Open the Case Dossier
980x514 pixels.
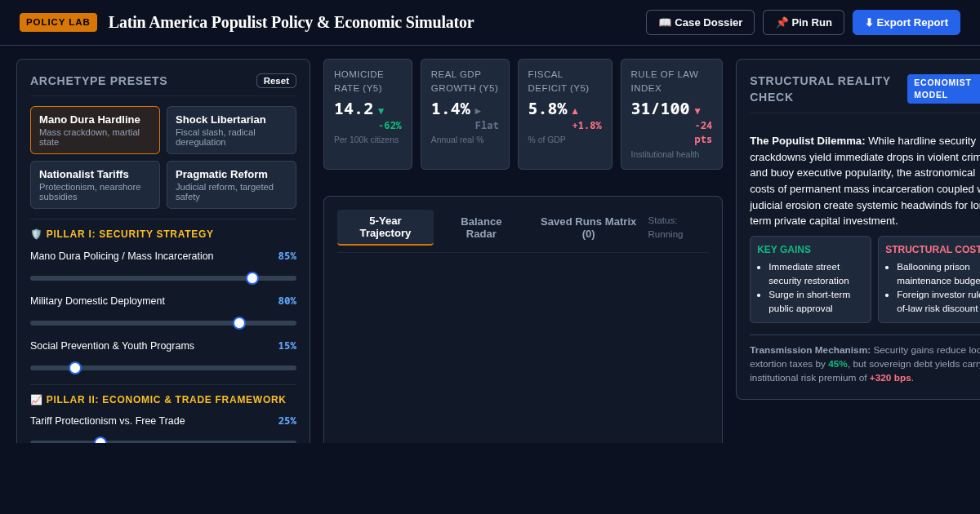coord(700,22)
